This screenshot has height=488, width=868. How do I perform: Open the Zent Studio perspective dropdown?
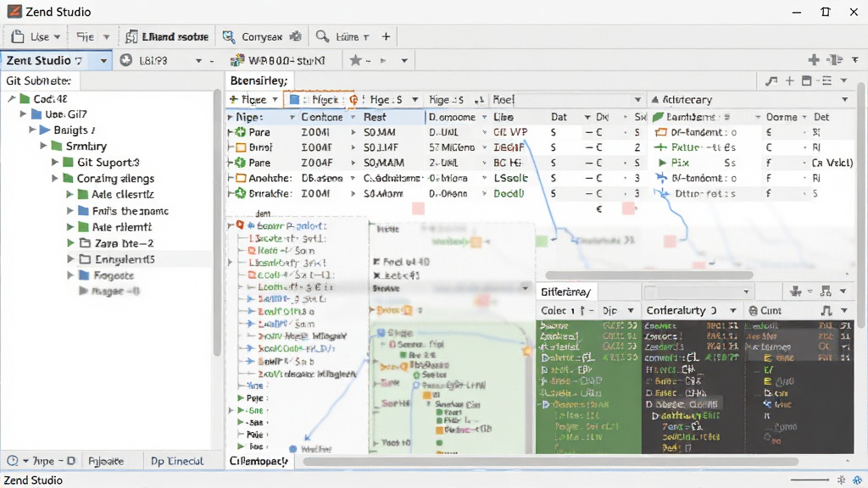tap(103, 60)
